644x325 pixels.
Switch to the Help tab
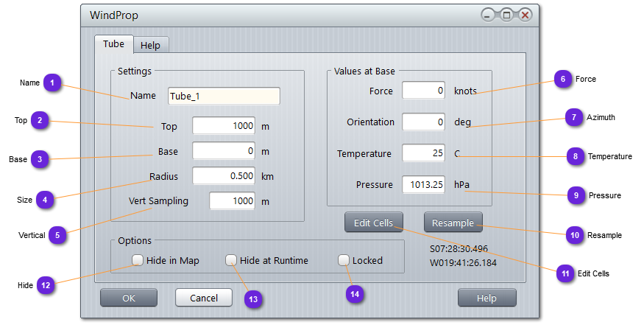tap(150, 45)
